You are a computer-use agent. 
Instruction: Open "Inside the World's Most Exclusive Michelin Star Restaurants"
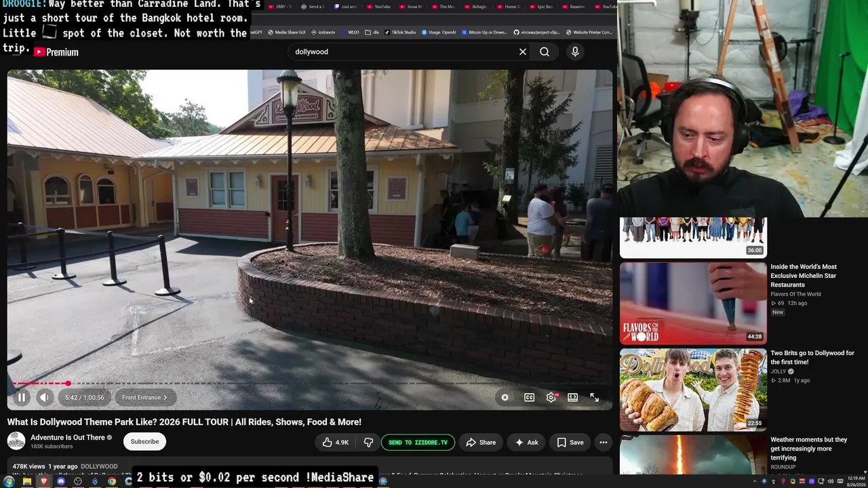pyautogui.click(x=804, y=276)
